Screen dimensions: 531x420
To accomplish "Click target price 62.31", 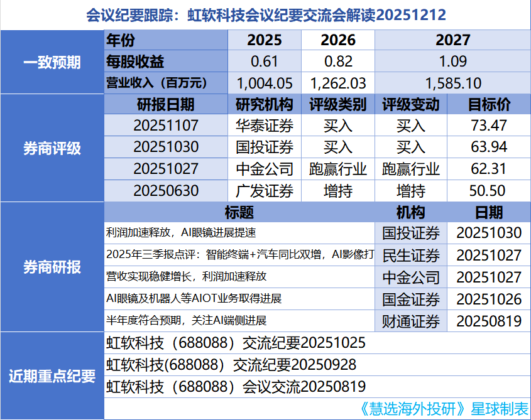I will [x=489, y=168].
